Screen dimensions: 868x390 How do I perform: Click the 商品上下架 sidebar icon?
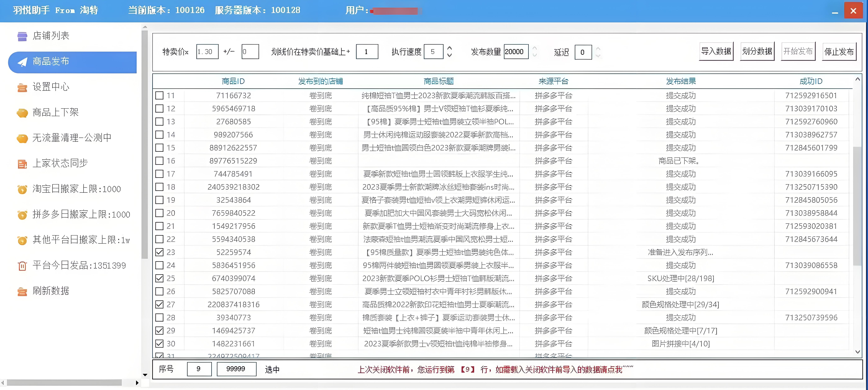coord(22,113)
